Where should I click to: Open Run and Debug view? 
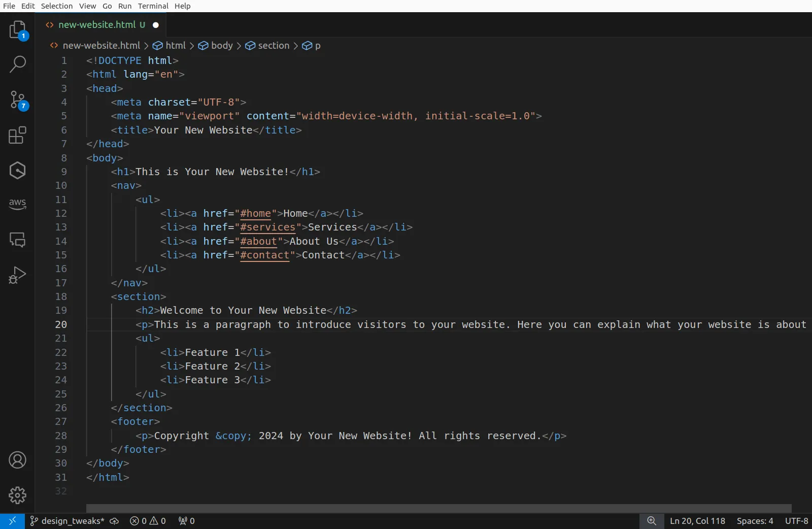pyautogui.click(x=18, y=275)
